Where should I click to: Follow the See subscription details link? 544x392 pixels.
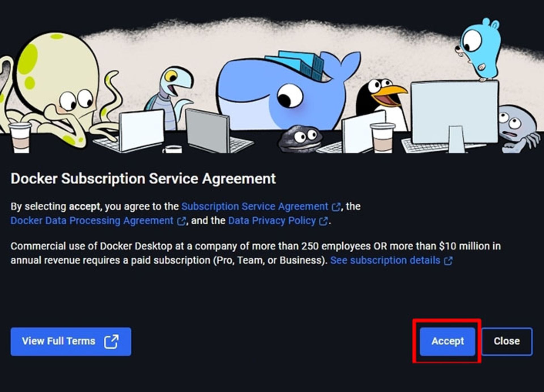391,260
